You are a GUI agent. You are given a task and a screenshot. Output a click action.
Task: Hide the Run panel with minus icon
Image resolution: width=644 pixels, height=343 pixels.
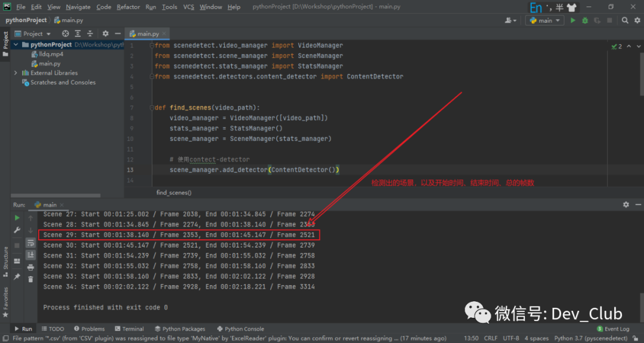(638, 205)
